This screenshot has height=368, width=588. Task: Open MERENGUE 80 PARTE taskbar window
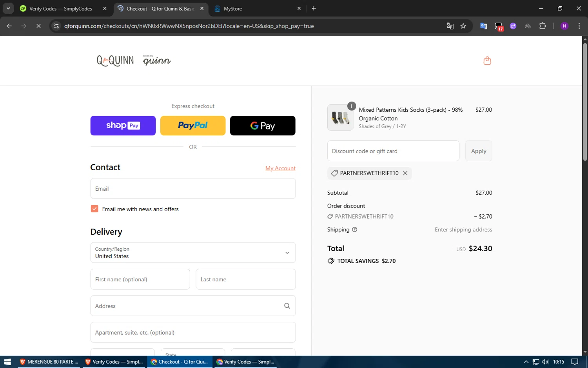49,362
